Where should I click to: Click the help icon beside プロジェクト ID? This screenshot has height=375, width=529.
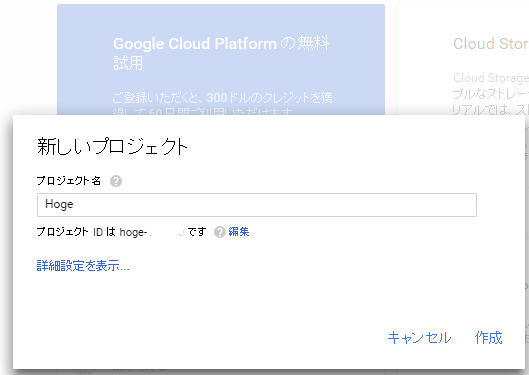[x=220, y=232]
